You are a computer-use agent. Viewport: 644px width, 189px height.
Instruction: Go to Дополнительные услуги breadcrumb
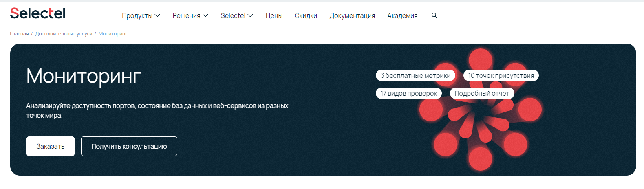pyautogui.click(x=64, y=34)
